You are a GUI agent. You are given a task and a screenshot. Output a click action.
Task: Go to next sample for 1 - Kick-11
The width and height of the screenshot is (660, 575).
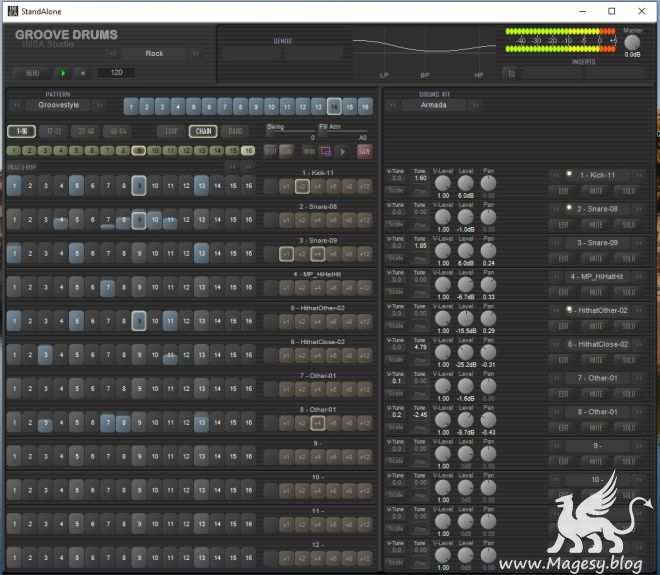click(x=639, y=175)
